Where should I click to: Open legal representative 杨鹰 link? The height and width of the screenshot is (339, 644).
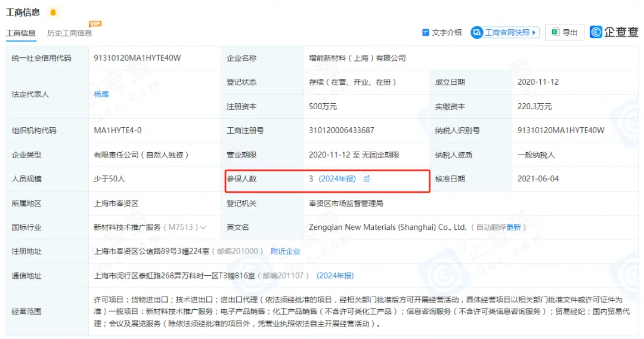click(x=101, y=94)
